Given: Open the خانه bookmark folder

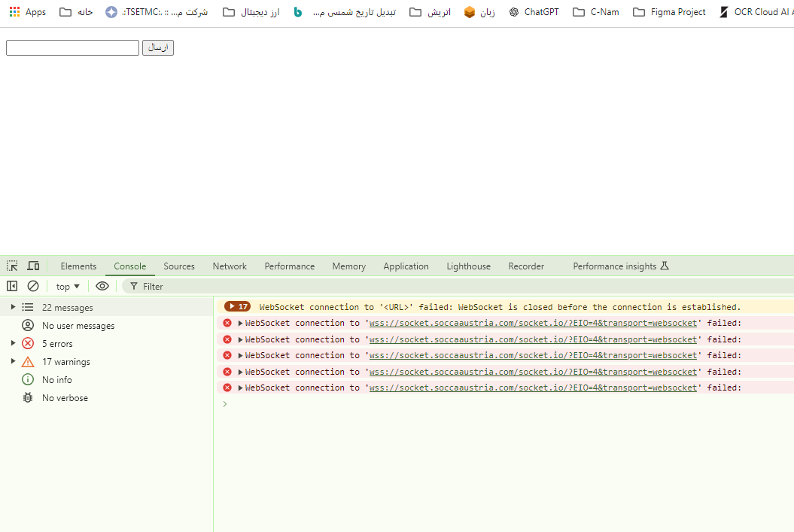Looking at the screenshot, I should 76,11.
